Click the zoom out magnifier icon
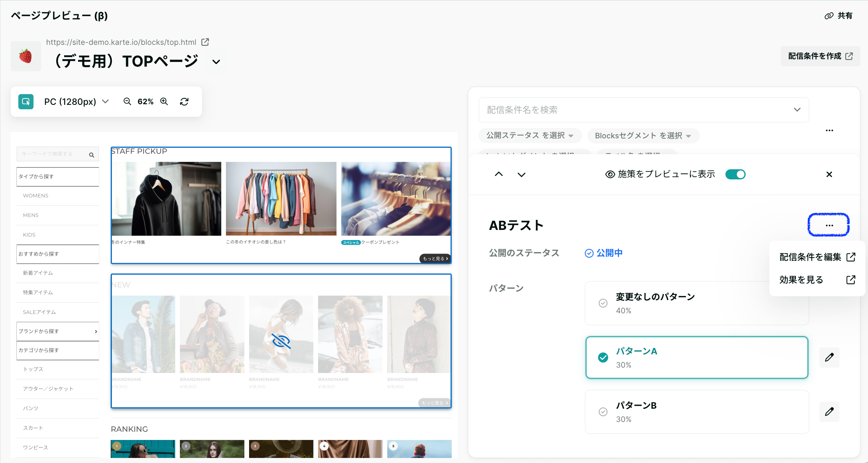The width and height of the screenshot is (868, 463). click(127, 101)
